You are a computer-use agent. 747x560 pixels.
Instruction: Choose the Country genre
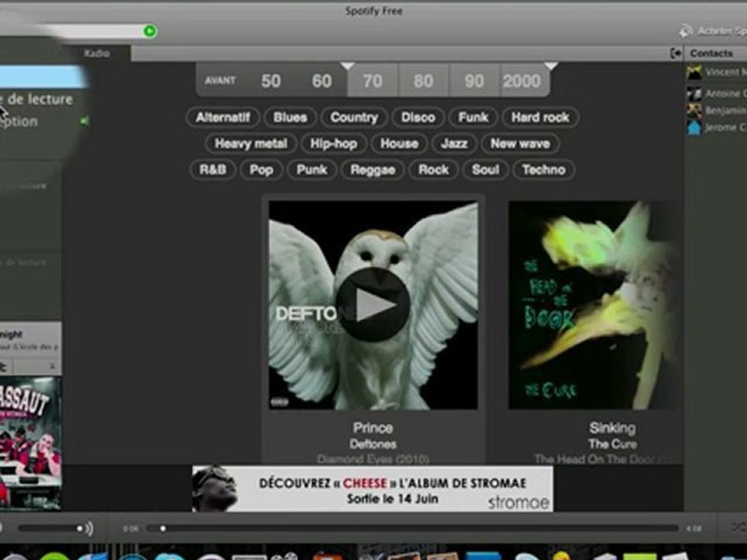point(354,117)
